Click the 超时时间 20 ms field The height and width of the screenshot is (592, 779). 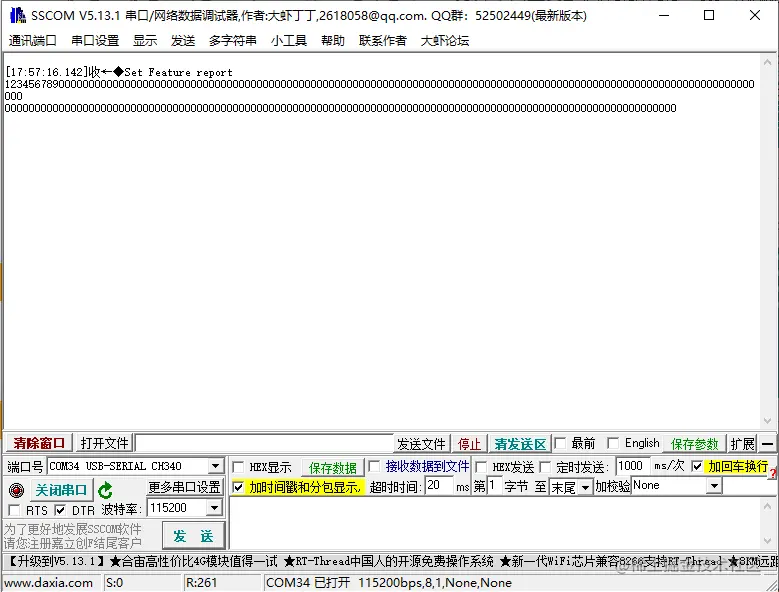[x=439, y=485]
